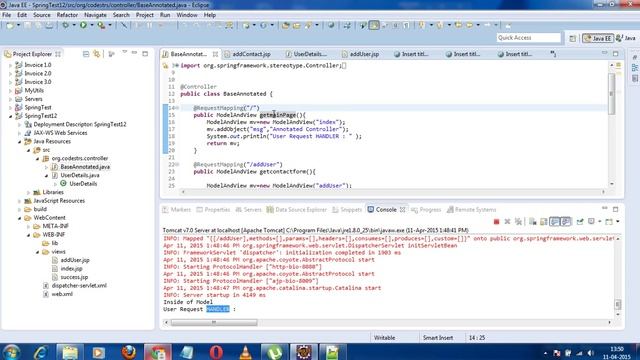Select the Java EE perspective button
Image resolution: width=640 pixels, height=360 pixels.
[598, 38]
